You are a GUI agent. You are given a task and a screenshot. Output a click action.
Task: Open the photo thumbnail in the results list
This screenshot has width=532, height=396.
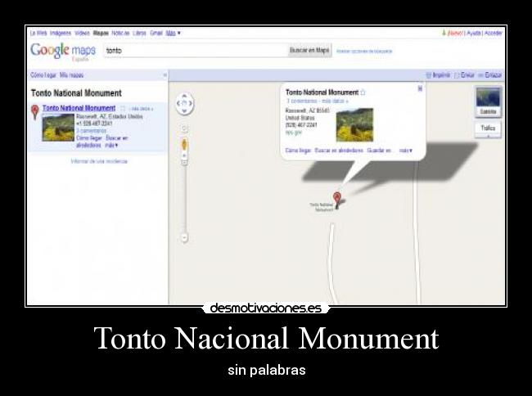(x=58, y=127)
